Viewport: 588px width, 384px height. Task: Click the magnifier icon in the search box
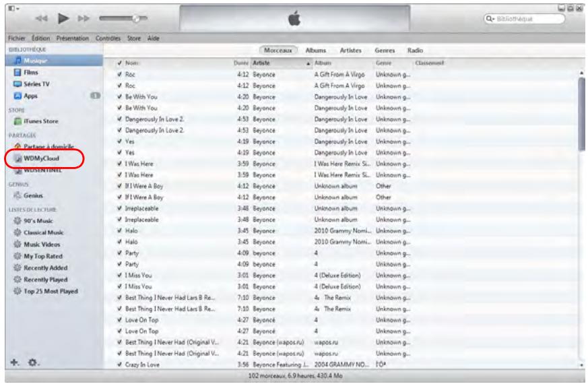490,19
